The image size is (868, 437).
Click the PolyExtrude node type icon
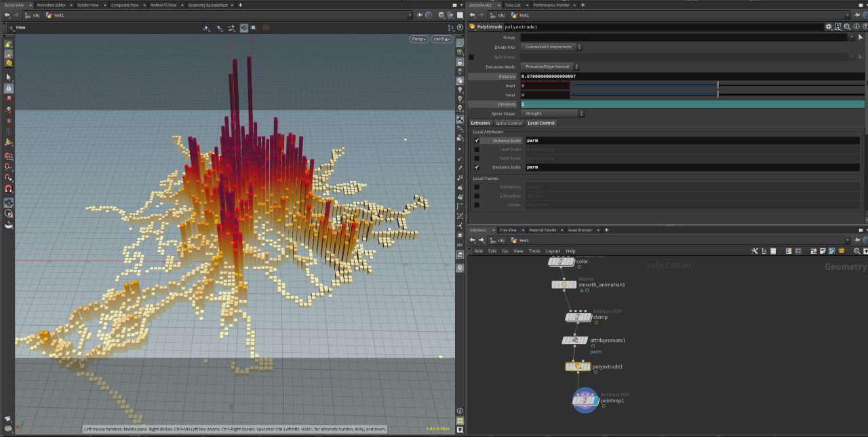coord(473,26)
